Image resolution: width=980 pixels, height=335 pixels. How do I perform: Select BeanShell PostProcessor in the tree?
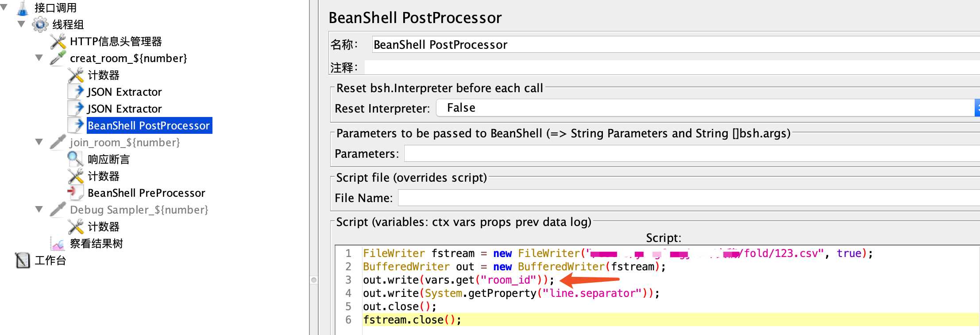coord(149,125)
